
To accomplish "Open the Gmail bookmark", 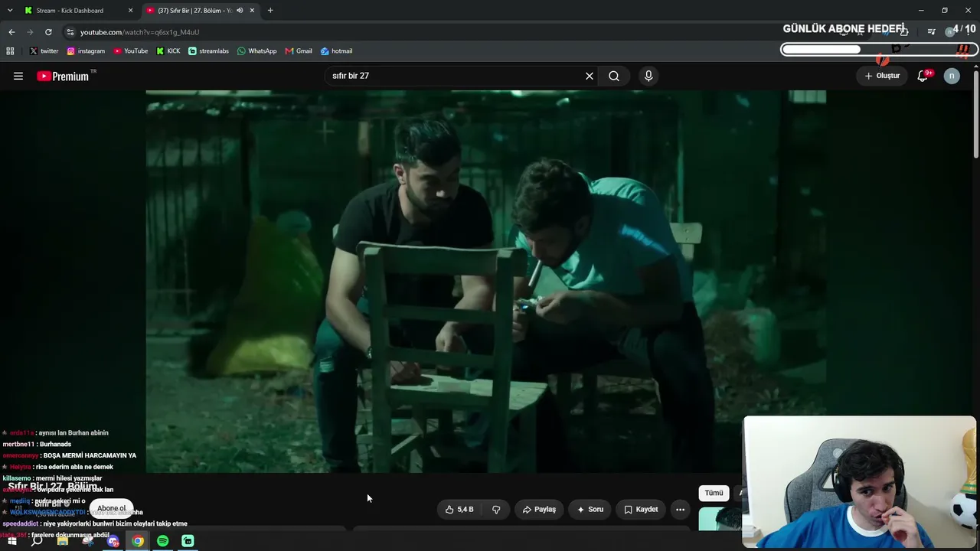I will [x=299, y=51].
